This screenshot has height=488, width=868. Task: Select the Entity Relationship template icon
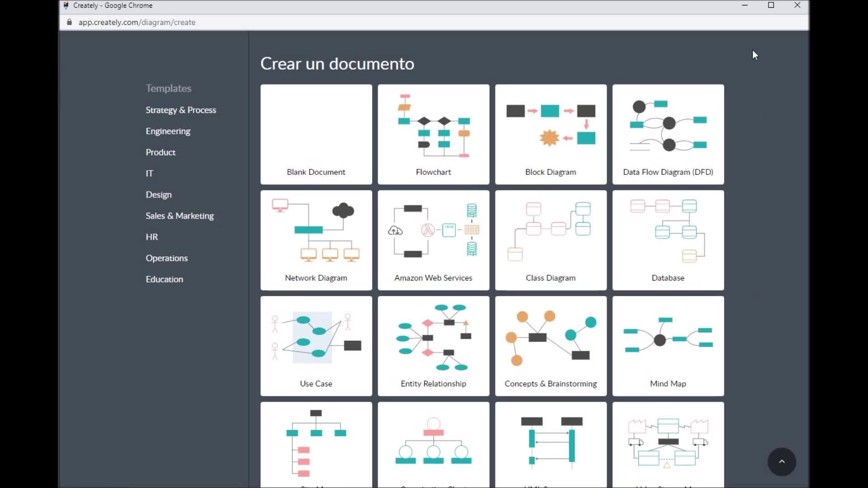433,337
